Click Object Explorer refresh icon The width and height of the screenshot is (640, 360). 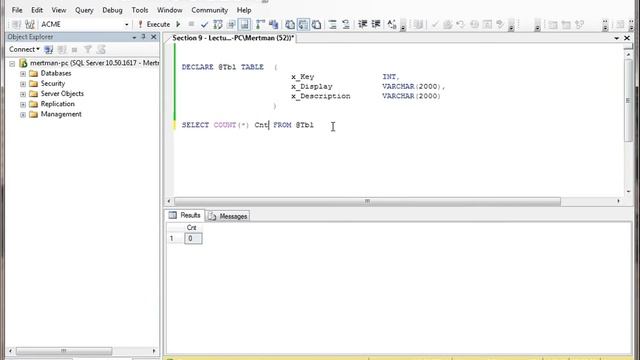[101, 50]
